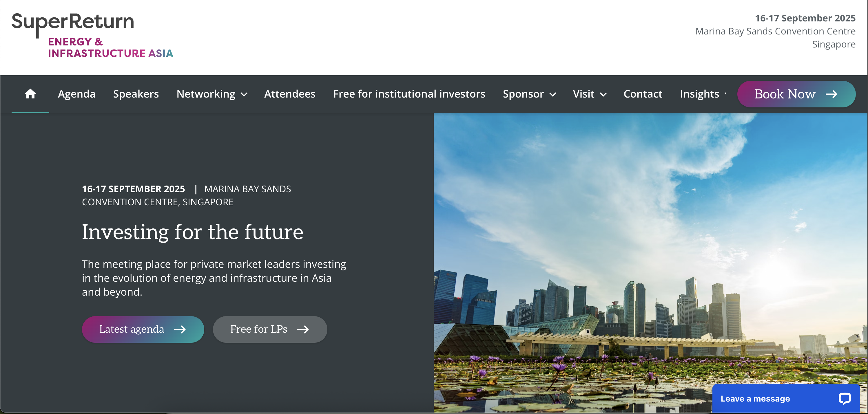The height and width of the screenshot is (414, 868).
Task: Open the Leave a message chat widget
Action: point(755,399)
